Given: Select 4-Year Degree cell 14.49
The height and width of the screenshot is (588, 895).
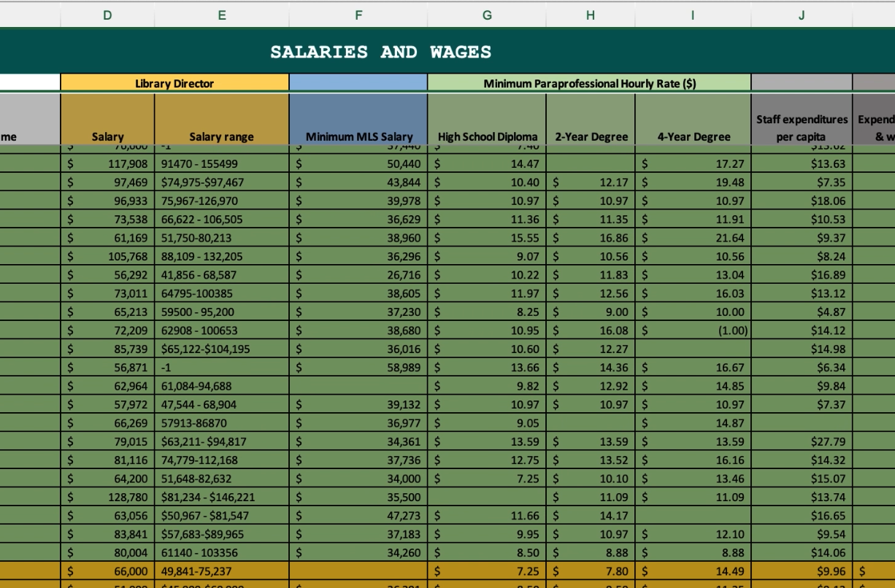Looking at the screenshot, I should click(x=693, y=572).
